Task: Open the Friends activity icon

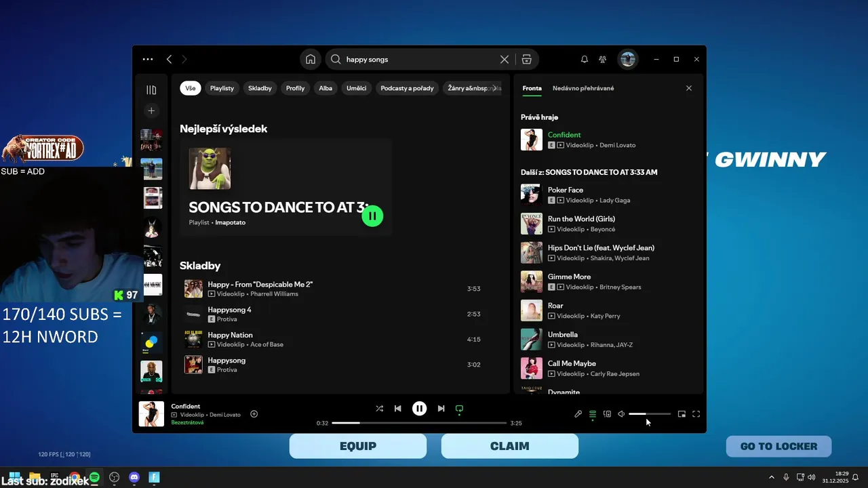Action: 602,60
